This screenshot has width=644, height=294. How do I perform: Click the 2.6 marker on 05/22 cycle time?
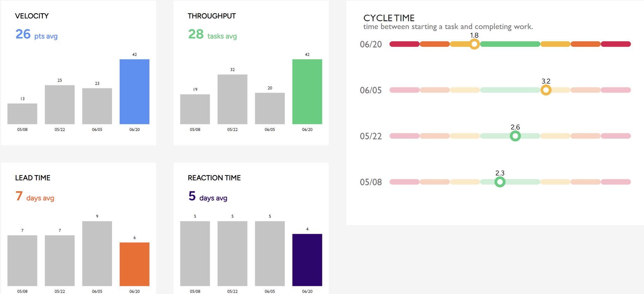515,136
